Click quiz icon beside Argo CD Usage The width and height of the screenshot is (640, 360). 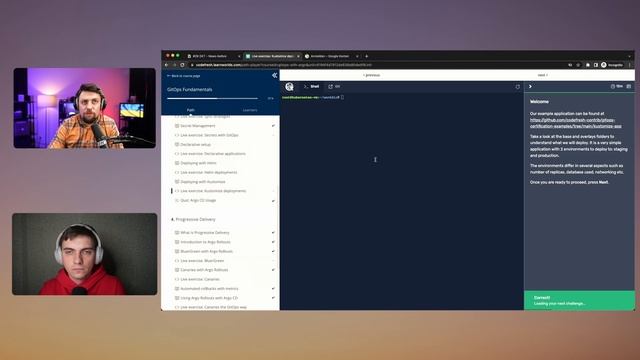(177, 200)
